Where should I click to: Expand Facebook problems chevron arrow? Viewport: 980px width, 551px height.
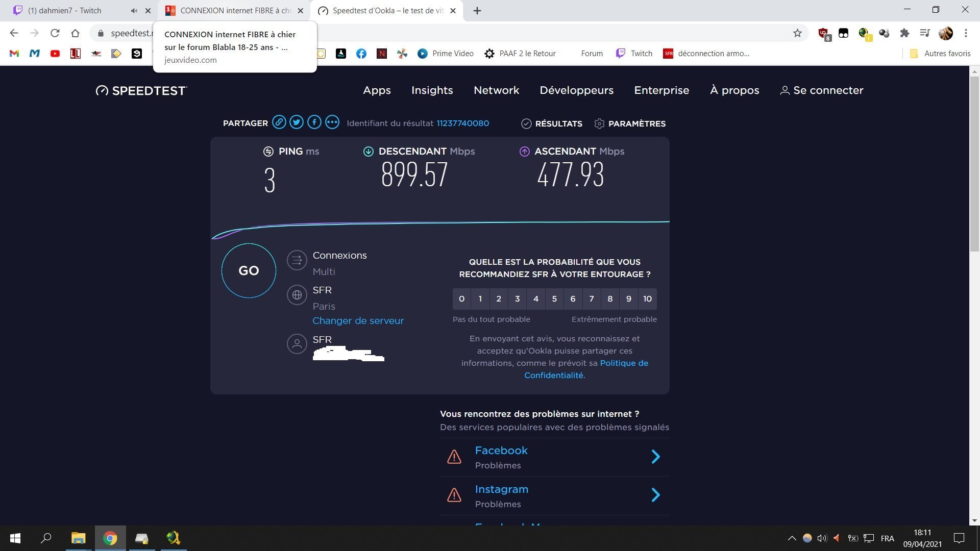pyautogui.click(x=656, y=457)
